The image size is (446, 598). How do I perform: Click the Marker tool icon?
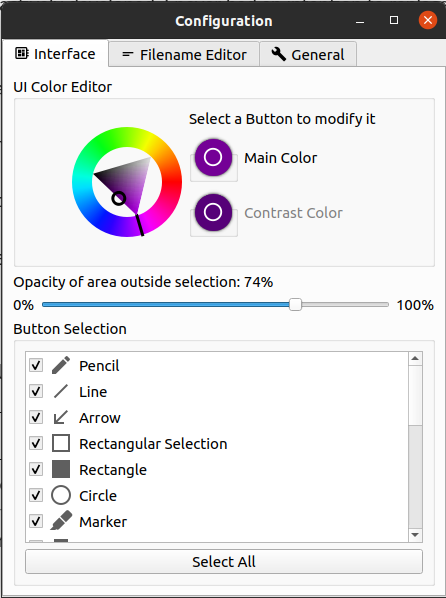[61, 521]
